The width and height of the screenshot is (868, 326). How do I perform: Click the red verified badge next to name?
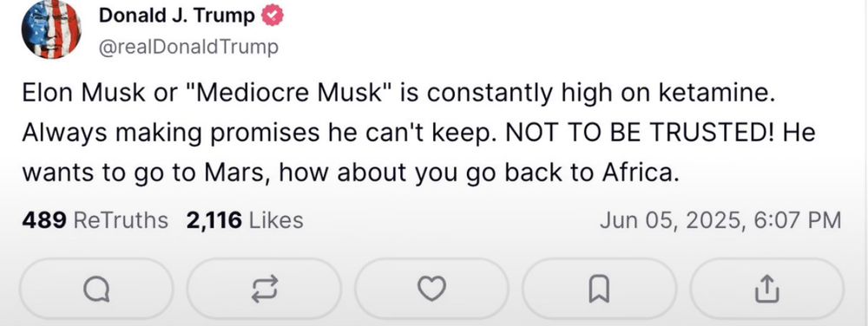coord(272,16)
